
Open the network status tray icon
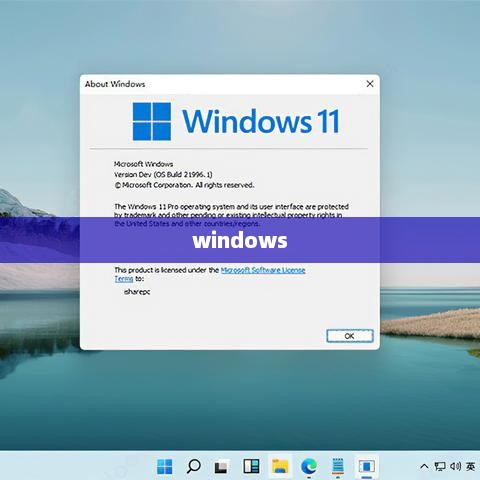click(440, 466)
